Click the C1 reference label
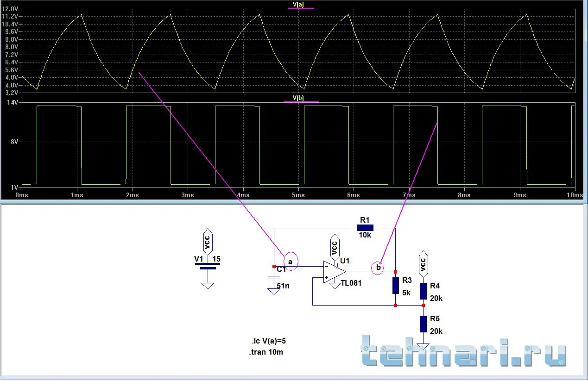 pos(281,269)
